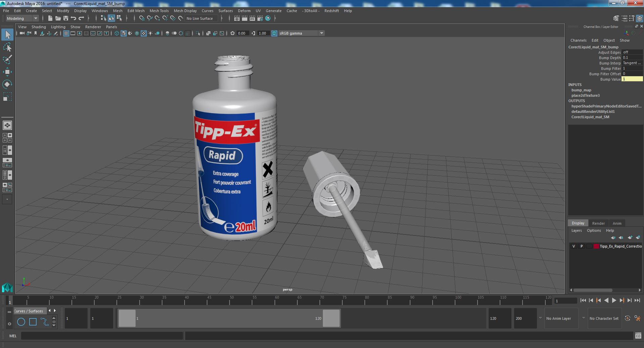This screenshot has height=348, width=644.
Task: Toggle textured display checker icon
Action: click(x=144, y=33)
